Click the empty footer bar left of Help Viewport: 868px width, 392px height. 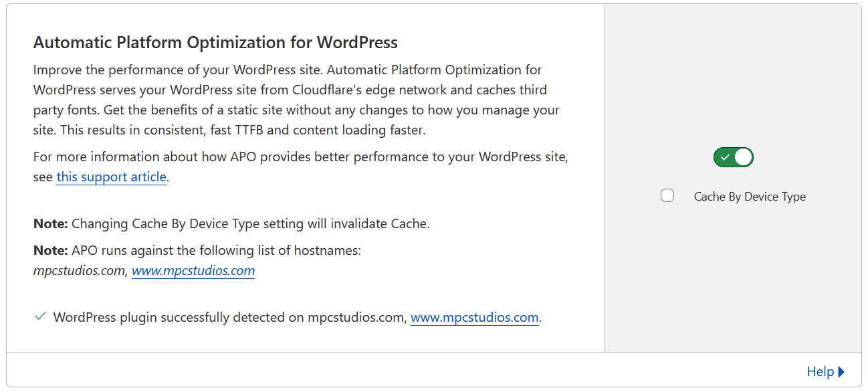[401, 371]
